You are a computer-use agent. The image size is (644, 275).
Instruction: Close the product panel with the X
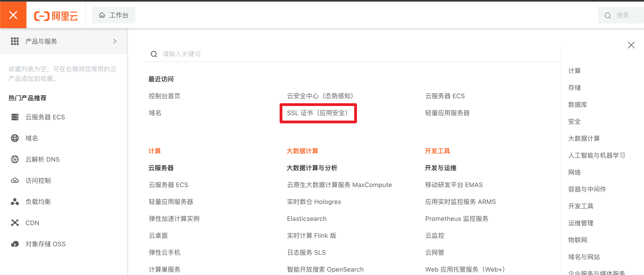tap(631, 45)
